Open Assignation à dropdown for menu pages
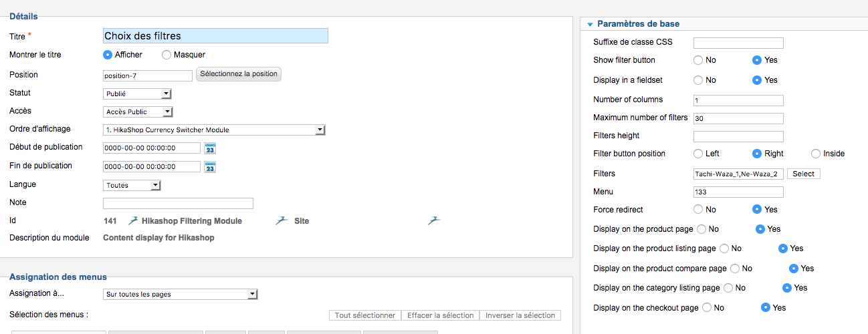The width and height of the screenshot is (868, 334). [x=181, y=295]
